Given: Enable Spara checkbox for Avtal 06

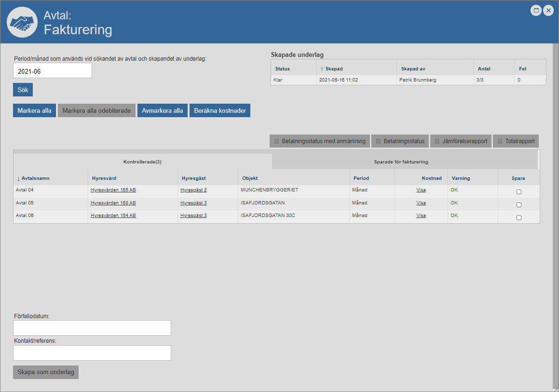Looking at the screenshot, I should tap(519, 217).
